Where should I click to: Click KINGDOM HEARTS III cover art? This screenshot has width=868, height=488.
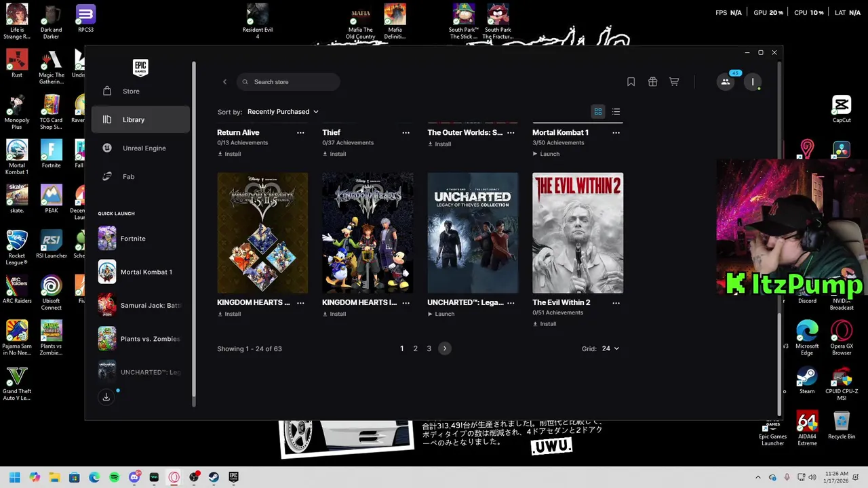368,232
